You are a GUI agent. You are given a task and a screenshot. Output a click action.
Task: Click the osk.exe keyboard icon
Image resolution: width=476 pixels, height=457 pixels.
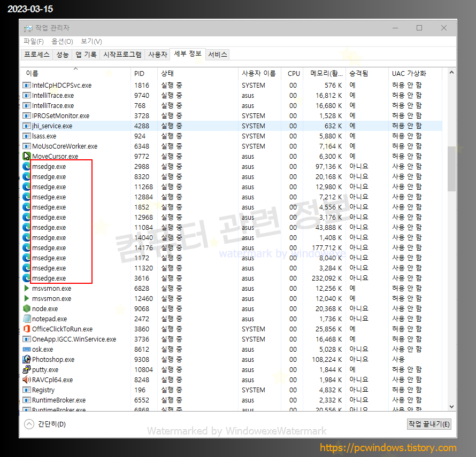tap(27, 349)
